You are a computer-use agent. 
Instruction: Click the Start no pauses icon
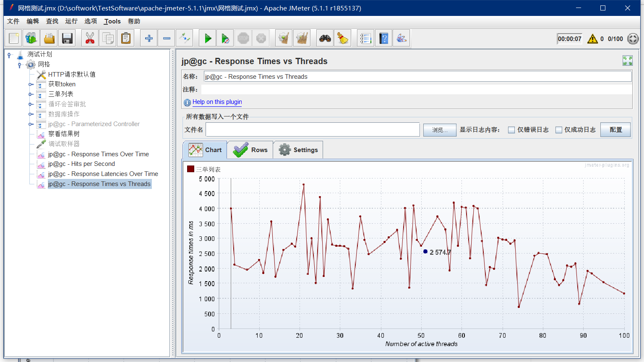coord(225,39)
